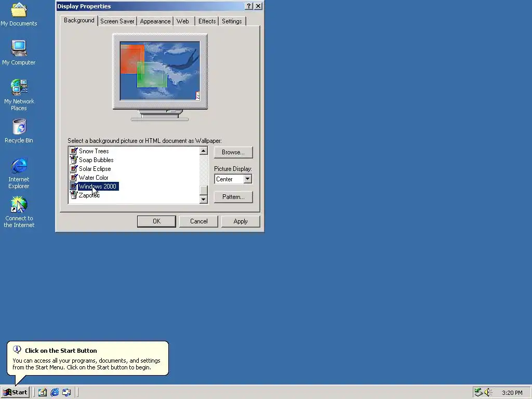This screenshot has width=532, height=399.
Task: Select Windows 2000 wallpaper entry
Action: (98, 187)
